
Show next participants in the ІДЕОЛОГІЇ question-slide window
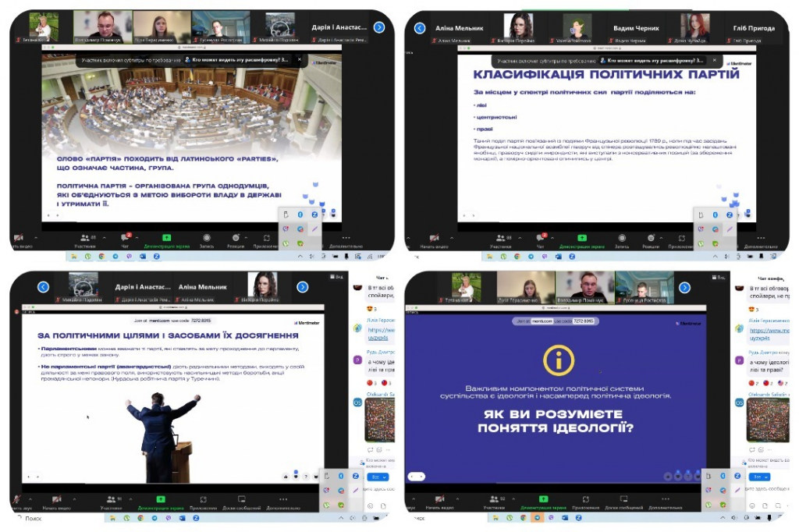click(x=685, y=287)
